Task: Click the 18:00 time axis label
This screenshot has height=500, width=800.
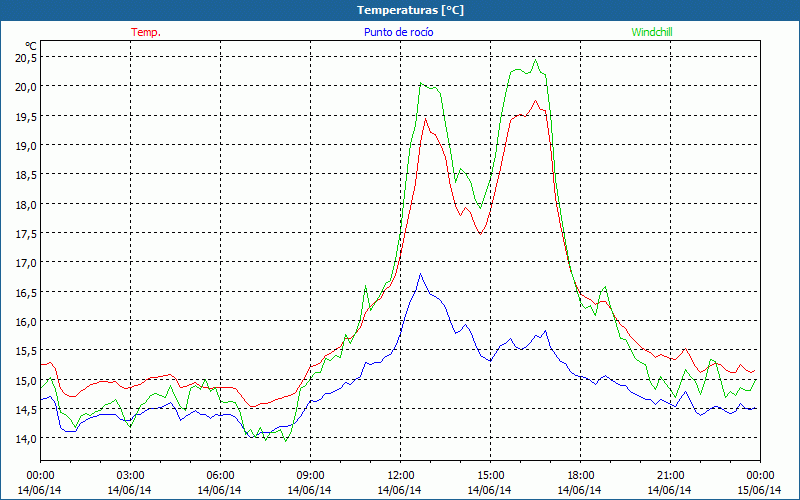Action: click(580, 475)
